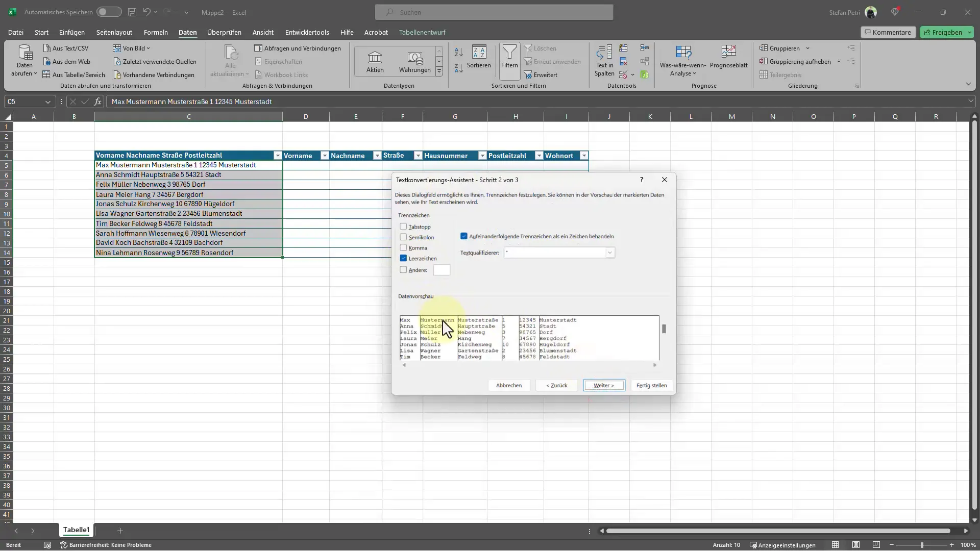Viewport: 980px width, 551px height.
Task: Choose the Währungen data type
Action: click(414, 62)
